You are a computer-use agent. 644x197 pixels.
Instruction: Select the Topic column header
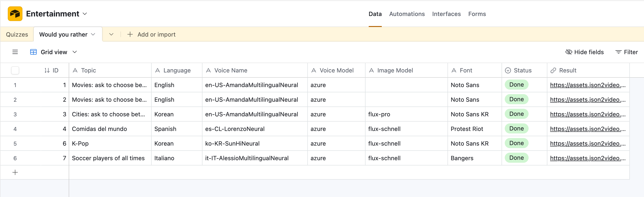click(110, 70)
